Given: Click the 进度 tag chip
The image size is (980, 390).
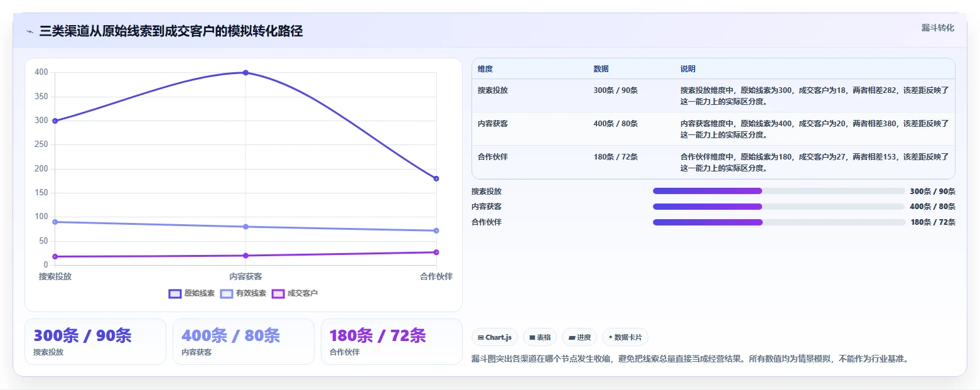Looking at the screenshot, I should pyautogui.click(x=579, y=337).
